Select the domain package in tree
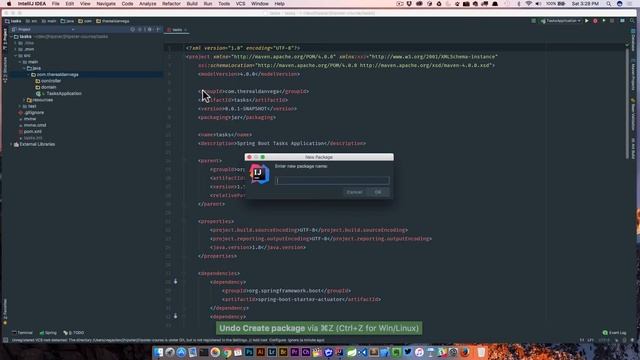 (46, 87)
